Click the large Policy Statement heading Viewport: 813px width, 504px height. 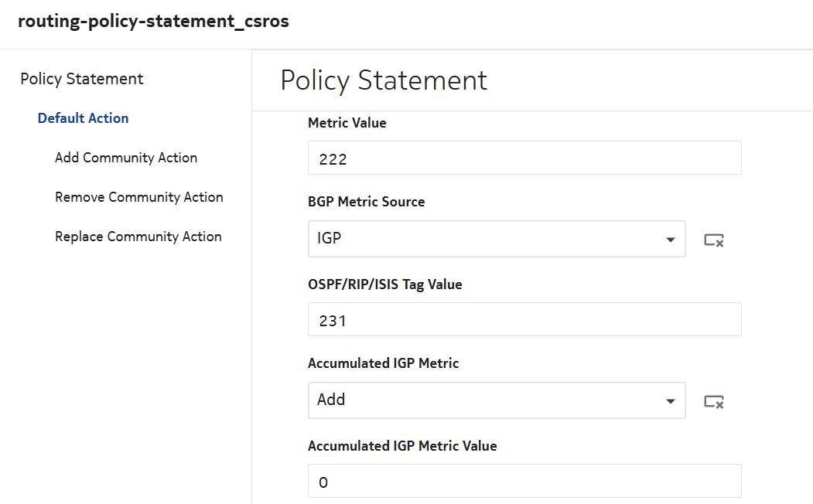(x=384, y=80)
